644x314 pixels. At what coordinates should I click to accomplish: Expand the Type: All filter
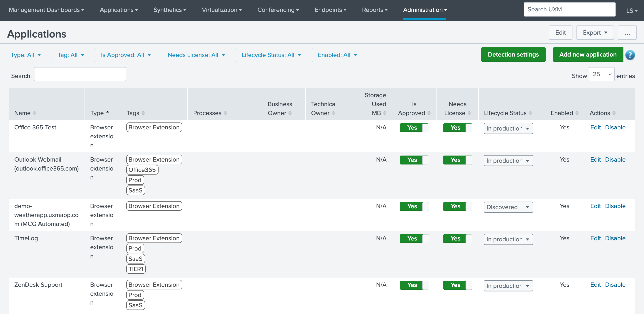25,55
